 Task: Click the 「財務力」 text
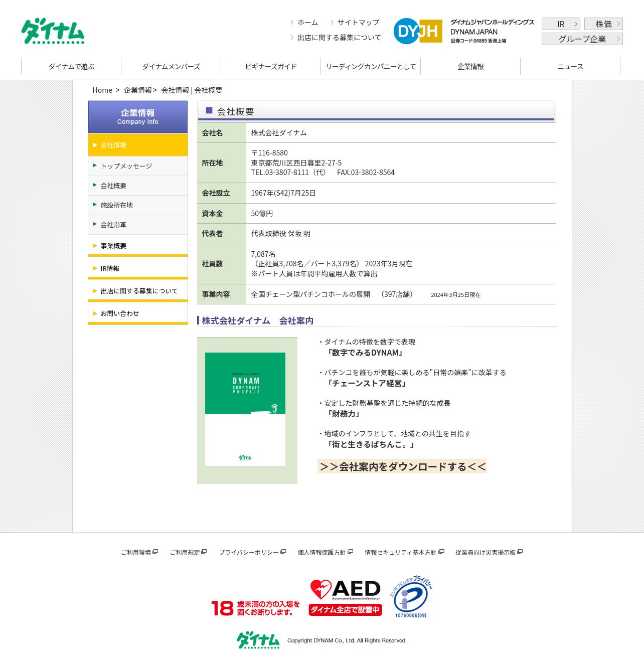click(x=344, y=414)
